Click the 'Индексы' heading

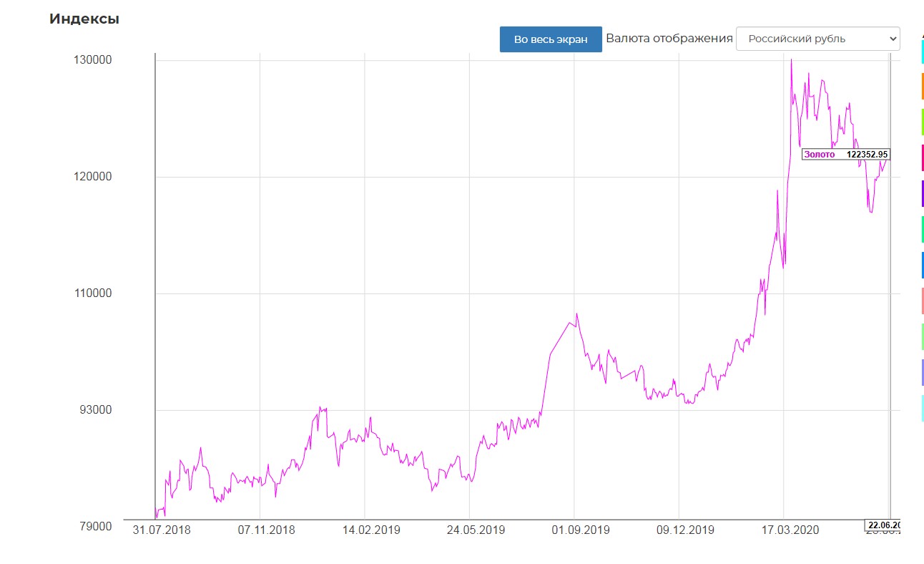point(84,19)
